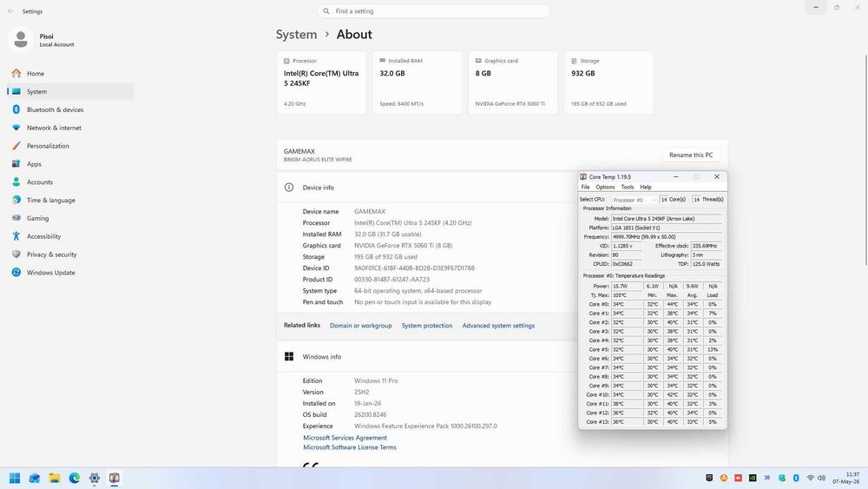
Task: Open the File menu in Core Temp
Action: [585, 188]
